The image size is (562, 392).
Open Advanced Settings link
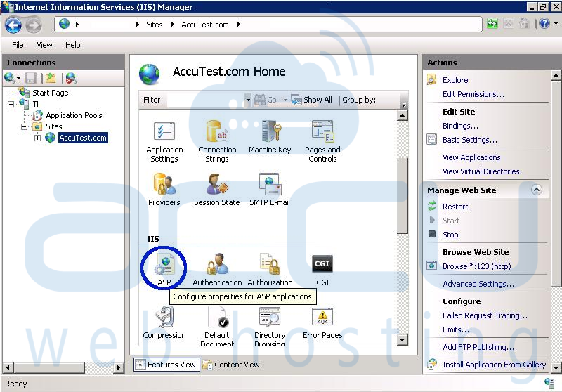point(478,284)
